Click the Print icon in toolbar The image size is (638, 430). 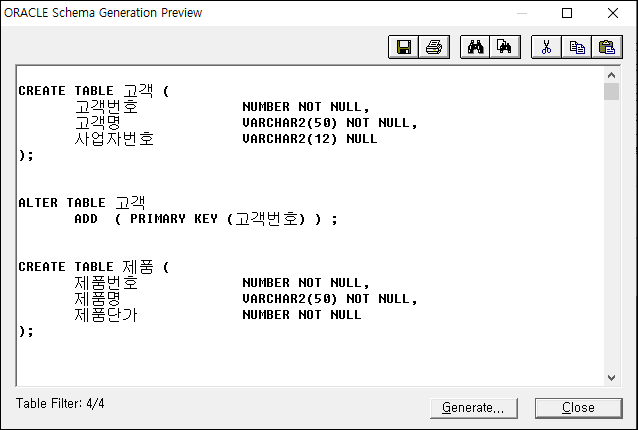click(x=434, y=47)
